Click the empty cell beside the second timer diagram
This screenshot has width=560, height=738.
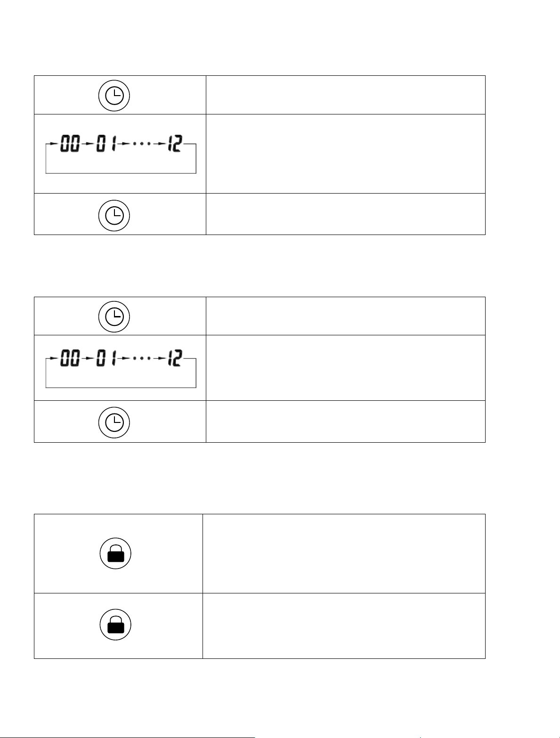(345, 368)
